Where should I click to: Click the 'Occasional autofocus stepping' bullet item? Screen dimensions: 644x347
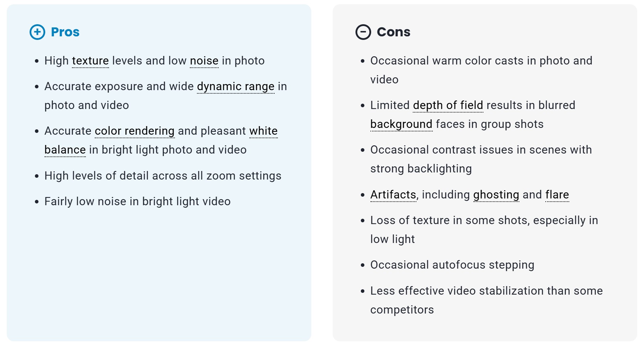(452, 265)
